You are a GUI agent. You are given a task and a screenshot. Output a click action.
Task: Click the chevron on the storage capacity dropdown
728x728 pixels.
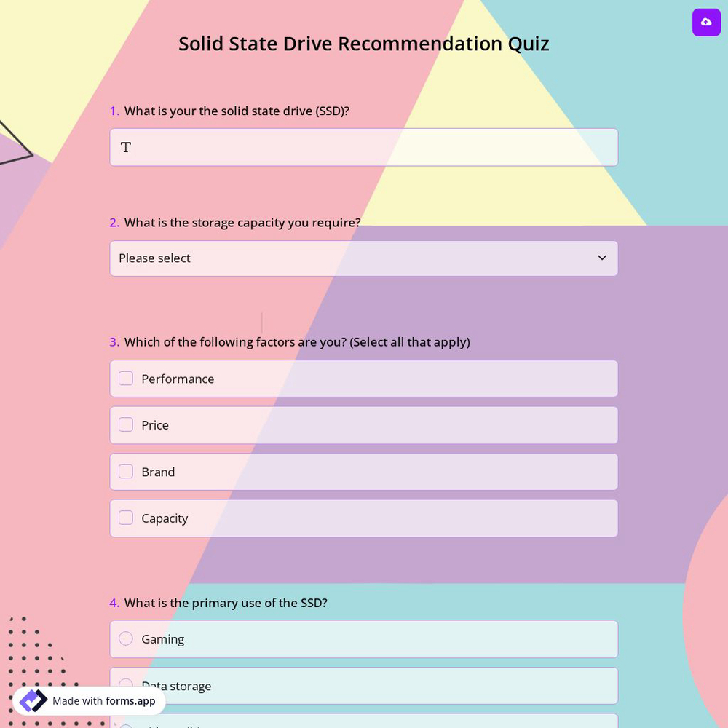(602, 258)
